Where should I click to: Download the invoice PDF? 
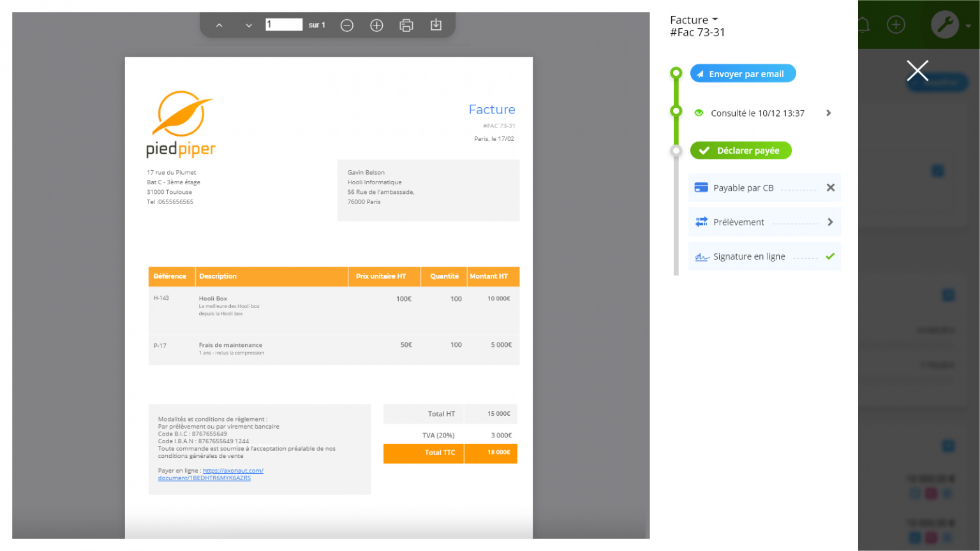tap(436, 25)
